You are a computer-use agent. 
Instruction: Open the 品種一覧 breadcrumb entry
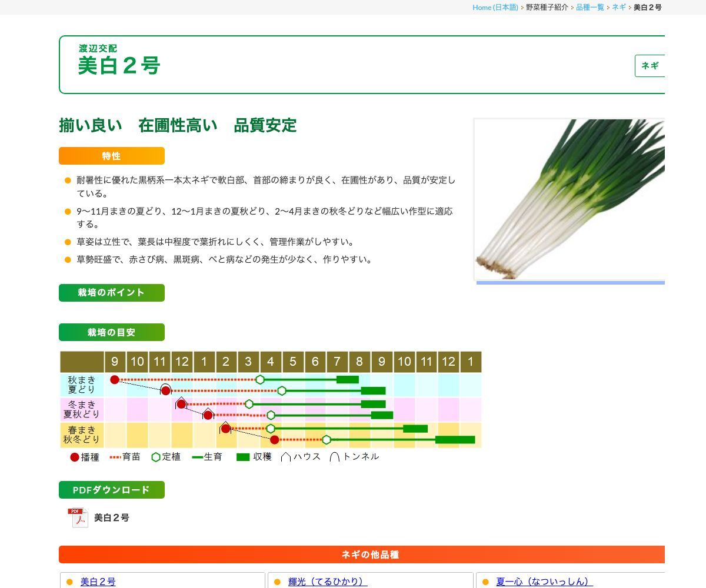[590, 8]
